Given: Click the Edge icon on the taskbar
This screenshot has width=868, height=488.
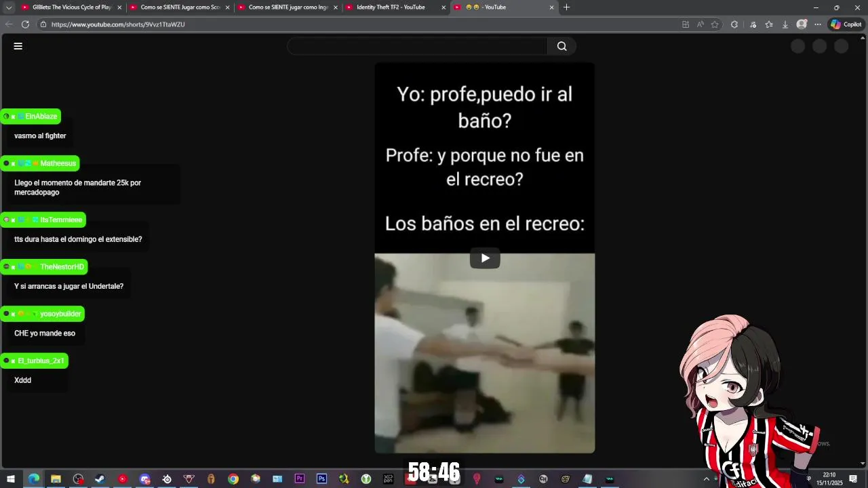Looking at the screenshot, I should click(33, 479).
